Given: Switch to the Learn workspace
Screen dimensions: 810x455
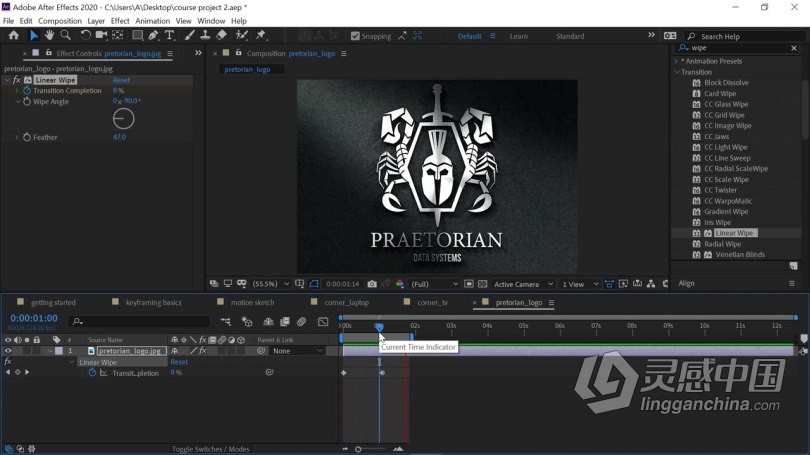Looking at the screenshot, I should click(x=519, y=36).
